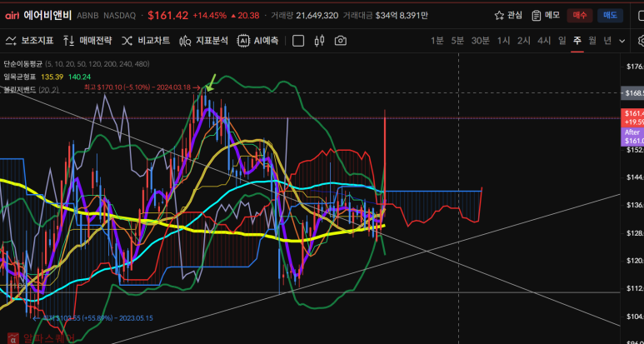Open the 메모 memo notes

(546, 16)
